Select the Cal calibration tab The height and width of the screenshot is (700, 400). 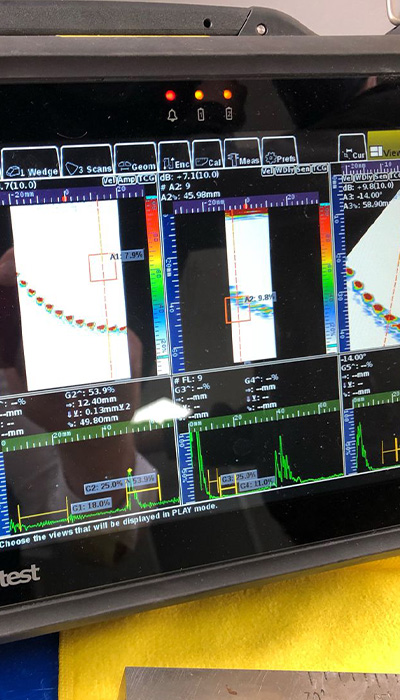208,154
